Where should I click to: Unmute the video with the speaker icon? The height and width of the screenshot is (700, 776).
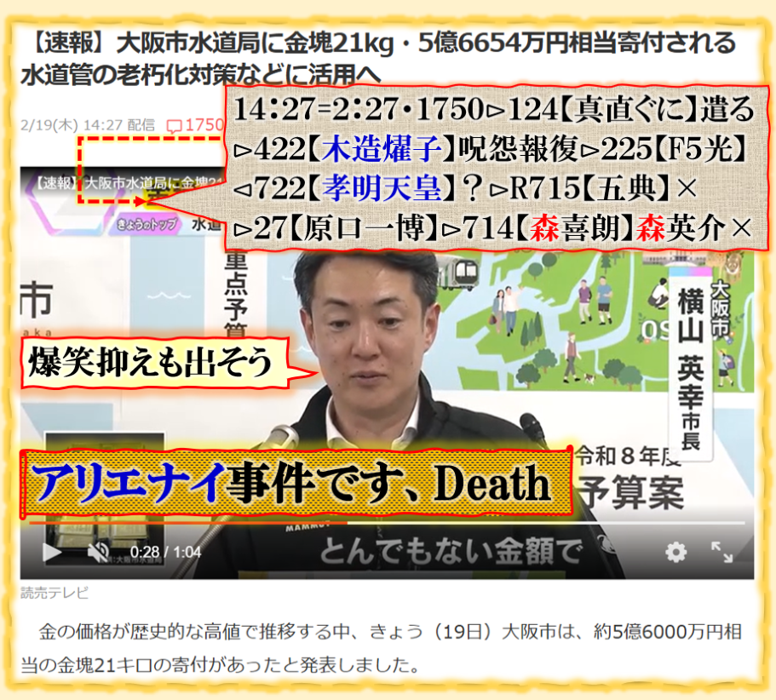point(97,553)
